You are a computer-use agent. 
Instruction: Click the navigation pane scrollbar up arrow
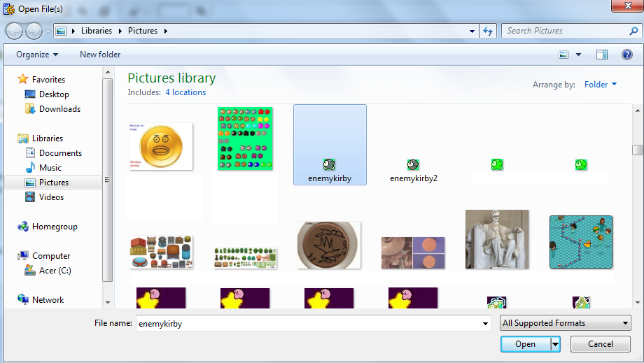(x=108, y=72)
